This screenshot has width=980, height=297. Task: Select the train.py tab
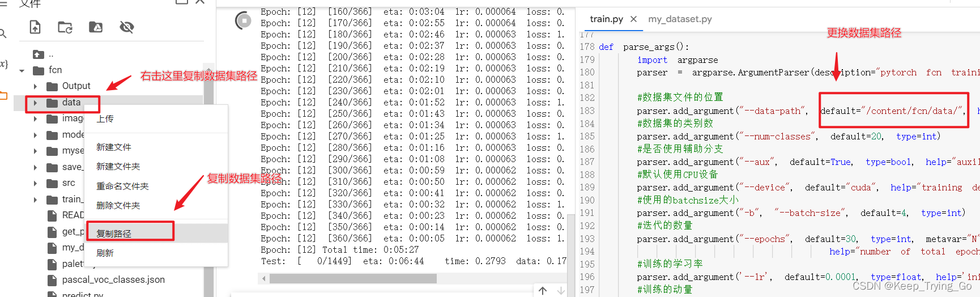[606, 19]
